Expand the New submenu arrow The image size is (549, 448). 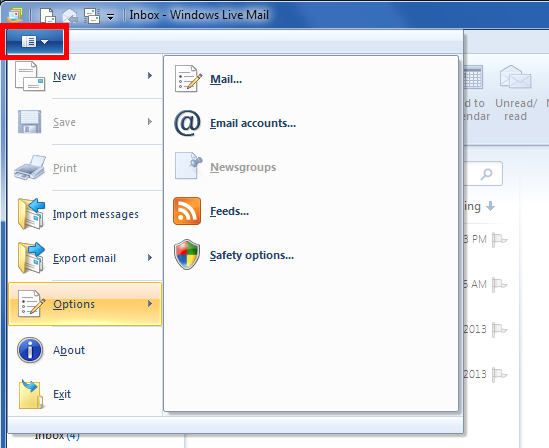point(150,76)
